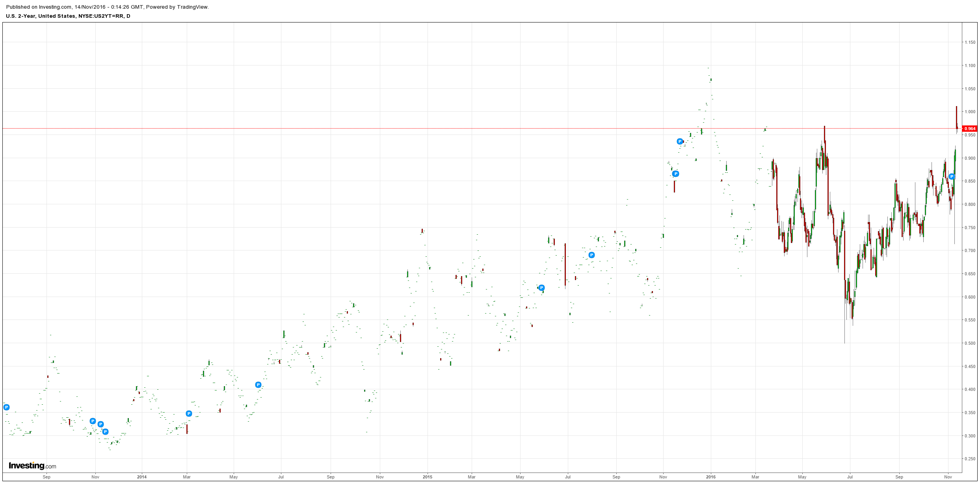
Task: Click the 2014 label on time axis
Action: [x=142, y=477]
